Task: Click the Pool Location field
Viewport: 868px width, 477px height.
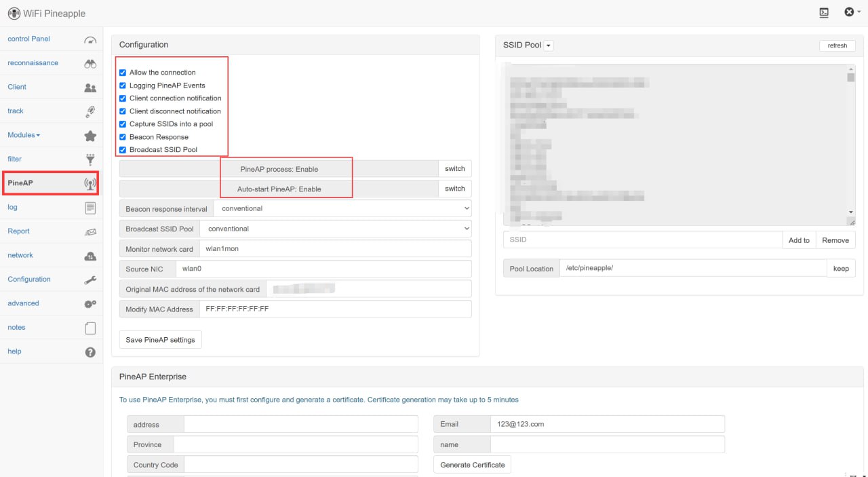Action: 693,268
